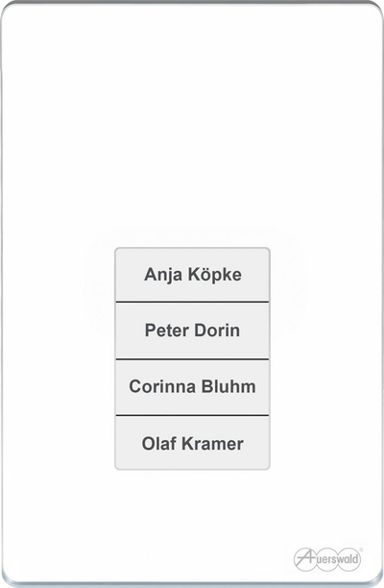Ring the Anja Köpke bell button
The height and width of the screenshot is (588, 384).
pos(192,274)
